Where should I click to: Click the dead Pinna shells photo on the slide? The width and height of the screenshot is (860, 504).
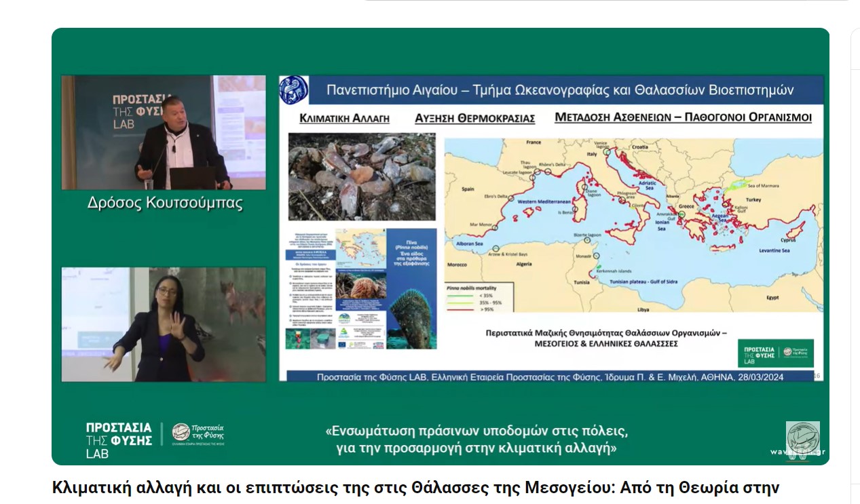pyautogui.click(x=362, y=176)
